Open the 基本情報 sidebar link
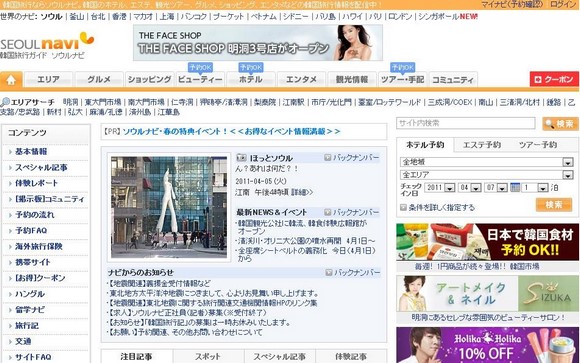 [31, 152]
